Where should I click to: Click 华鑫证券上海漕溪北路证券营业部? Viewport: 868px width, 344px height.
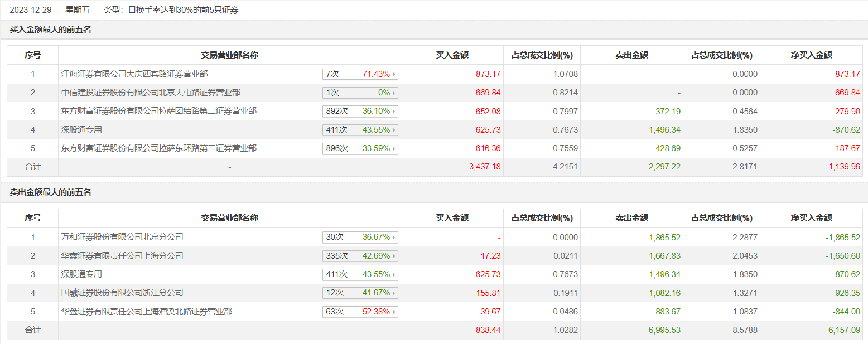click(146, 312)
